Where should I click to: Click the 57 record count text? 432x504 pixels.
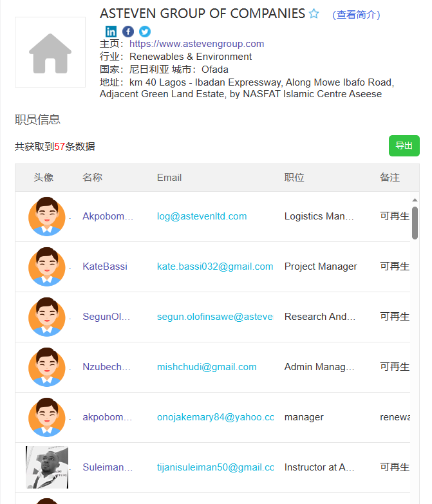click(59, 147)
